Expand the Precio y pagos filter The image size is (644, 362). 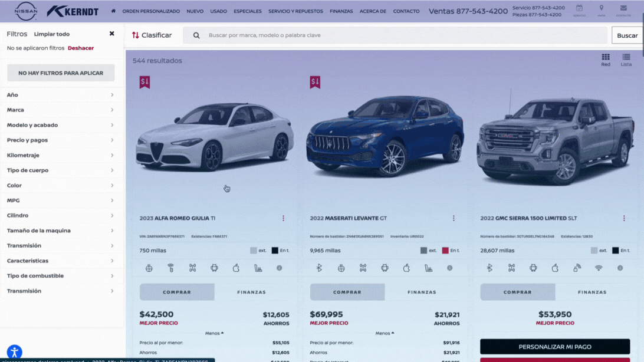60,140
